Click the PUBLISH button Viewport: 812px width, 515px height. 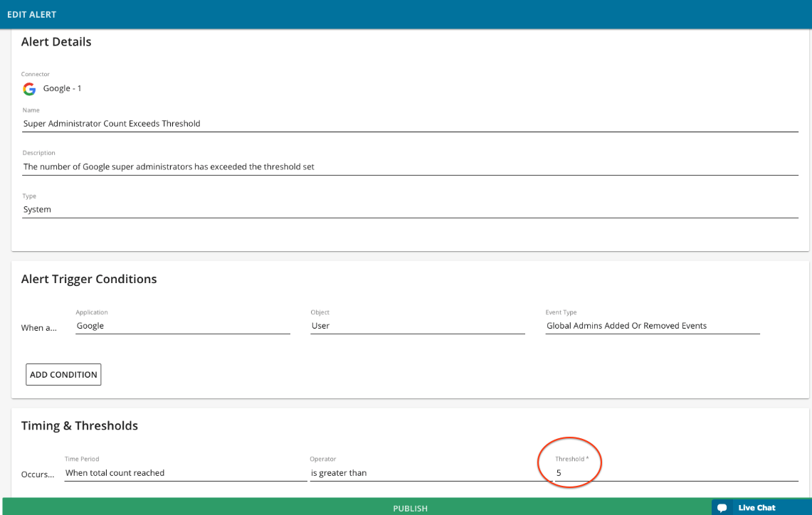pyautogui.click(x=410, y=508)
